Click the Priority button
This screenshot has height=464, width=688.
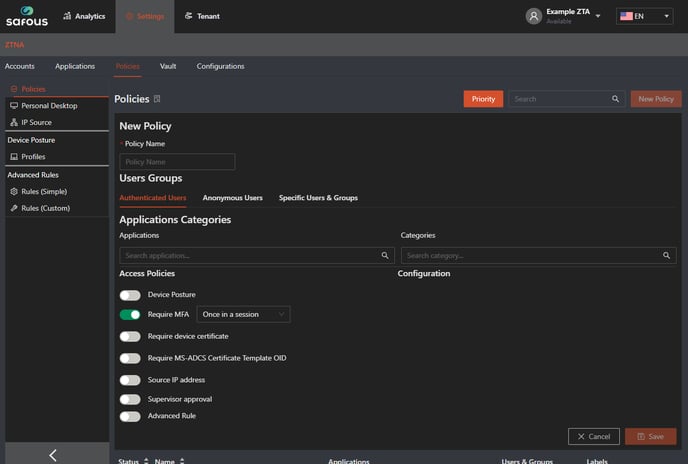483,99
